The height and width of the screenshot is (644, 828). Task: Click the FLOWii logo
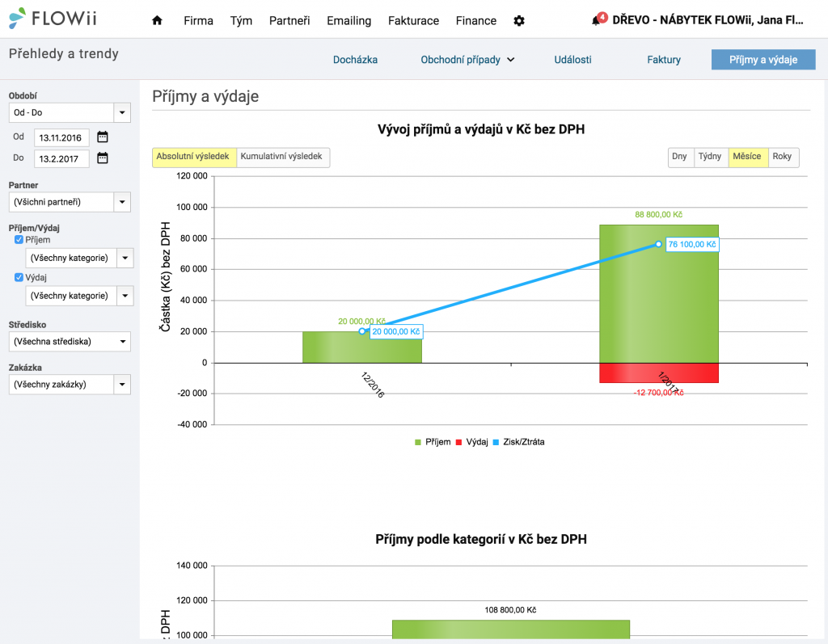(x=53, y=19)
